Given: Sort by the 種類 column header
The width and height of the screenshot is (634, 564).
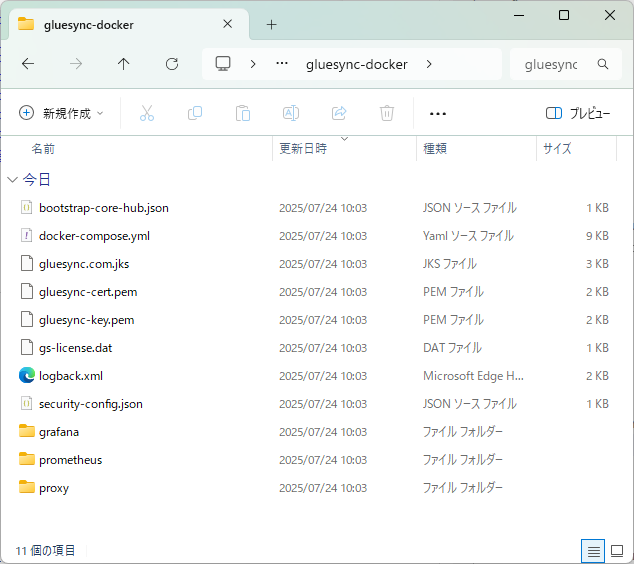Looking at the screenshot, I should pos(435,149).
